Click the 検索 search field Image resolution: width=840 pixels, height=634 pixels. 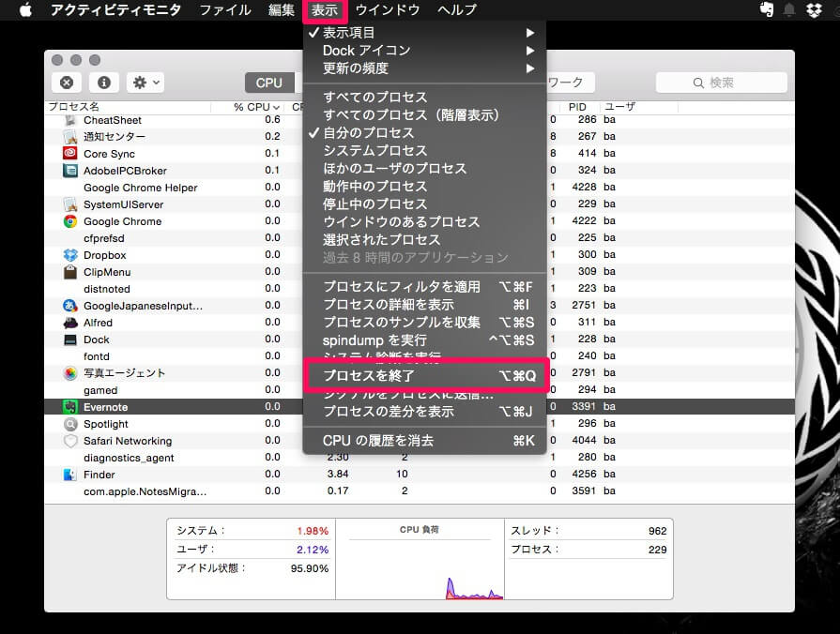721,83
